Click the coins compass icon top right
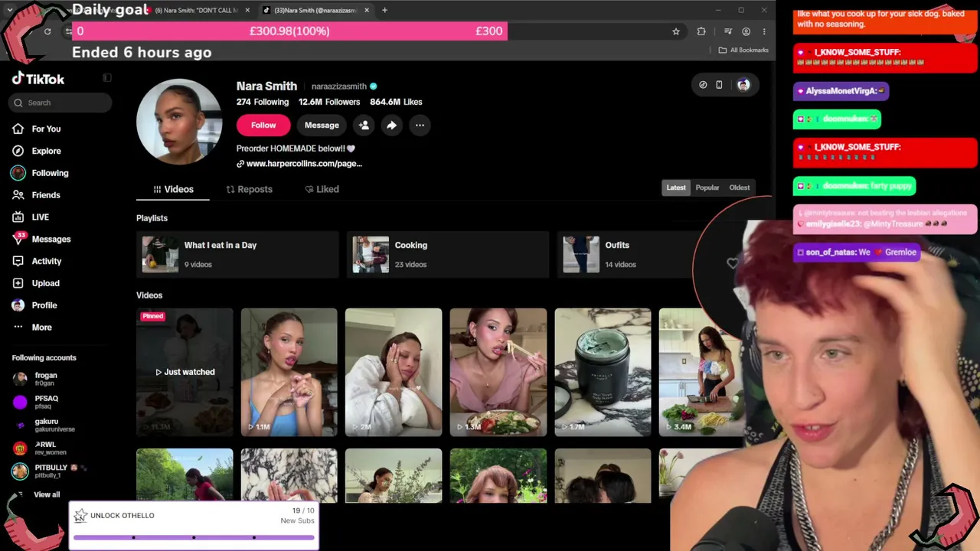This screenshot has height=551, width=980. pyautogui.click(x=703, y=85)
